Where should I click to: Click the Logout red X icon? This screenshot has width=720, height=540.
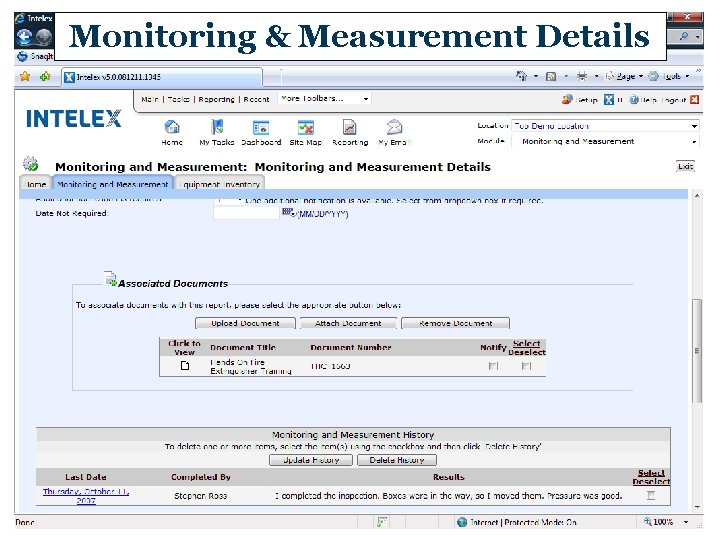click(695, 99)
